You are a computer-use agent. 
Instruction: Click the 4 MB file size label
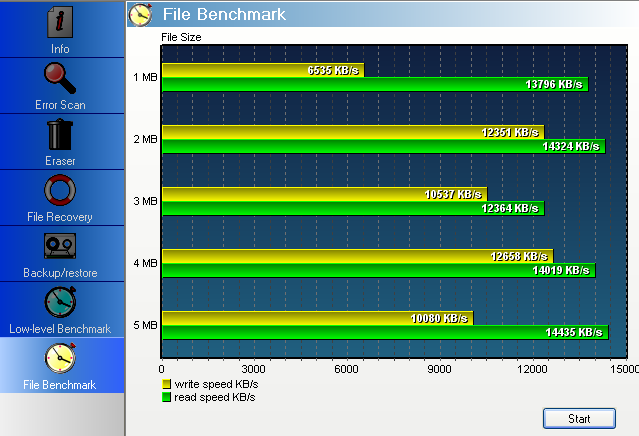pyautogui.click(x=145, y=263)
